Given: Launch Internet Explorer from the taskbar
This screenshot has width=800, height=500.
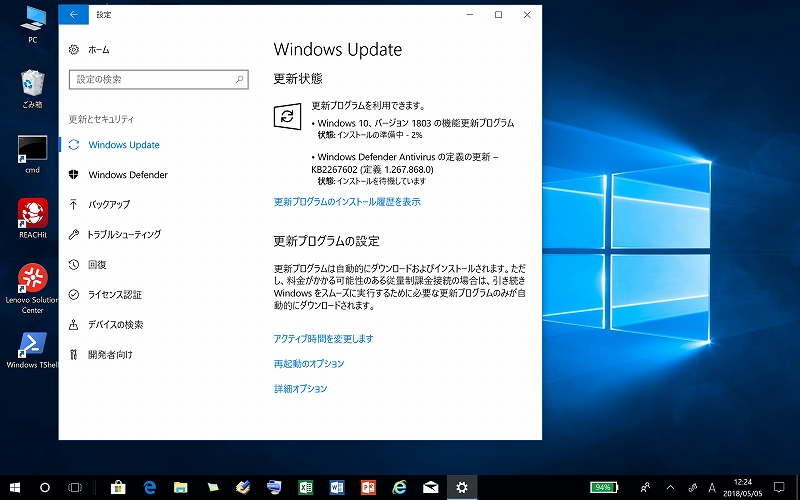Looking at the screenshot, I should tap(399, 488).
